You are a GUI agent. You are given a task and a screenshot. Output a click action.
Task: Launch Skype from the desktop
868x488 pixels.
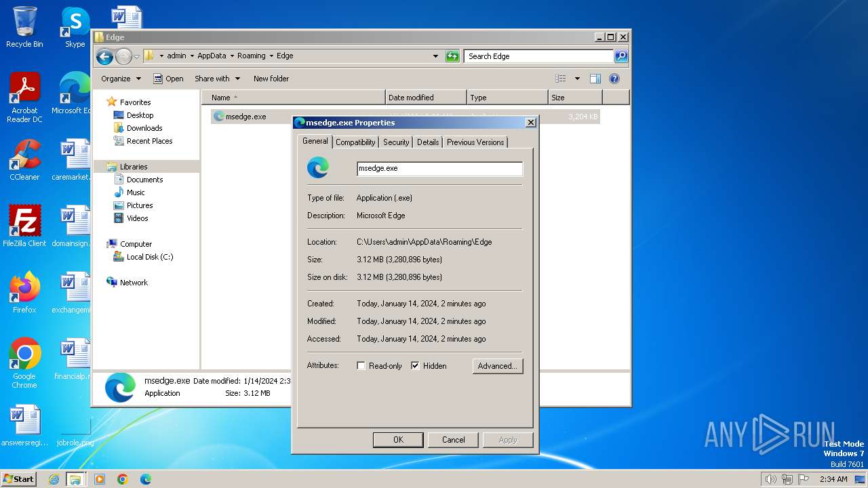(75, 27)
